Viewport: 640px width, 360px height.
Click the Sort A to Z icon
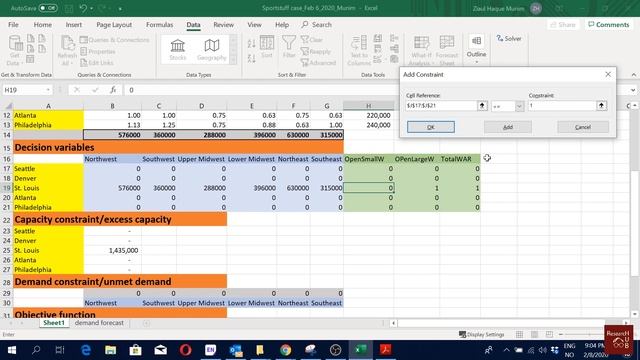(251, 43)
